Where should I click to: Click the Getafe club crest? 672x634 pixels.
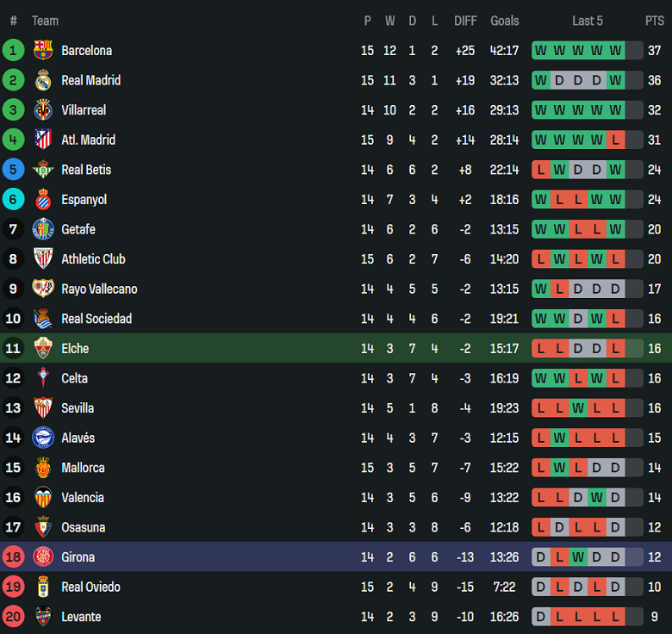[43, 229]
